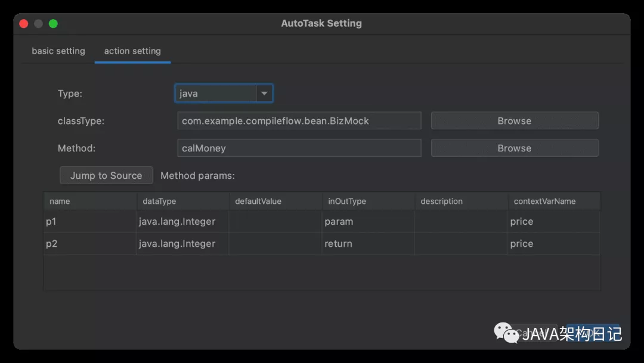
Task: Click the inOutType column header
Action: point(369,201)
